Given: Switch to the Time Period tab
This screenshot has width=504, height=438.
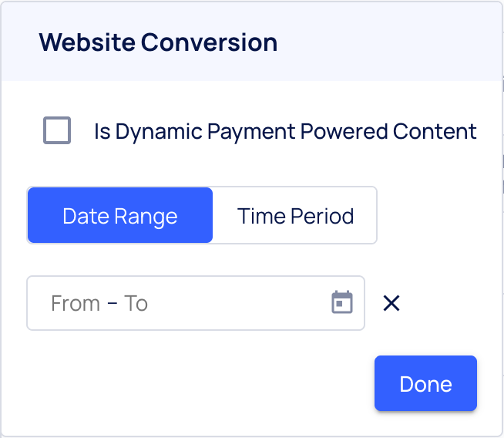Looking at the screenshot, I should click(295, 216).
